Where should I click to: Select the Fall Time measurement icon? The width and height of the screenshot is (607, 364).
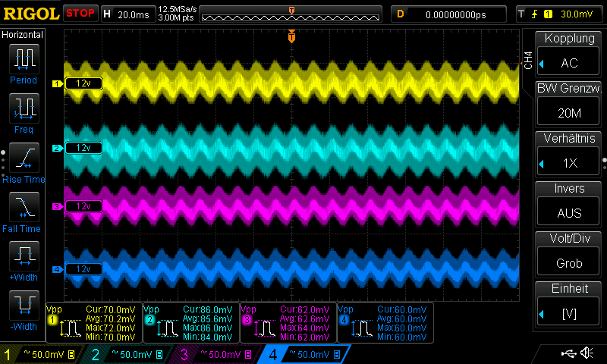[x=24, y=206]
